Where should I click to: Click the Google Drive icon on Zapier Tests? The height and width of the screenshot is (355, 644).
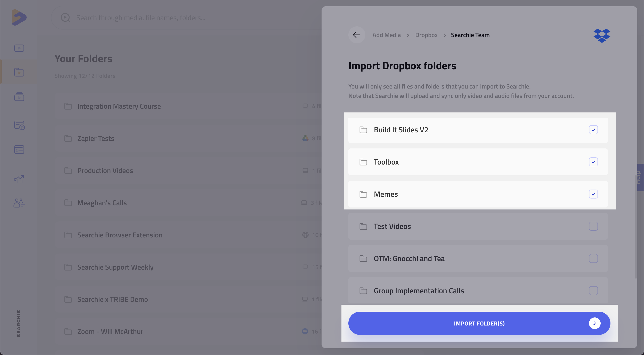(x=305, y=138)
